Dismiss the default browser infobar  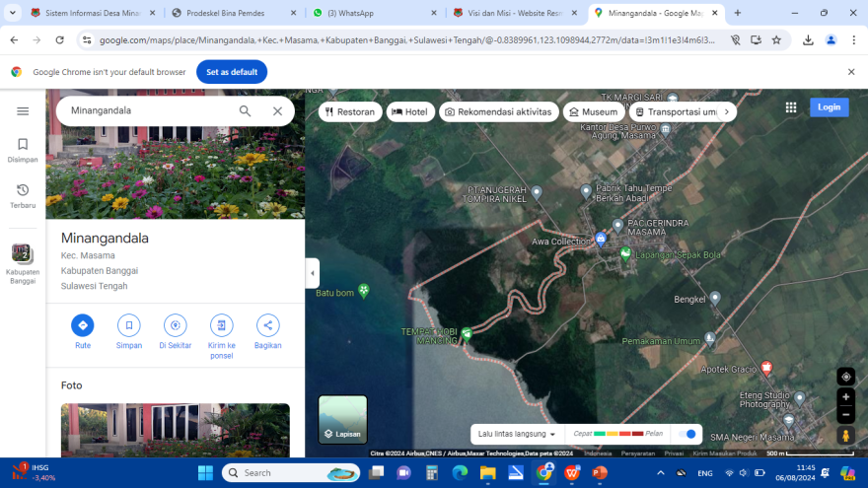851,72
